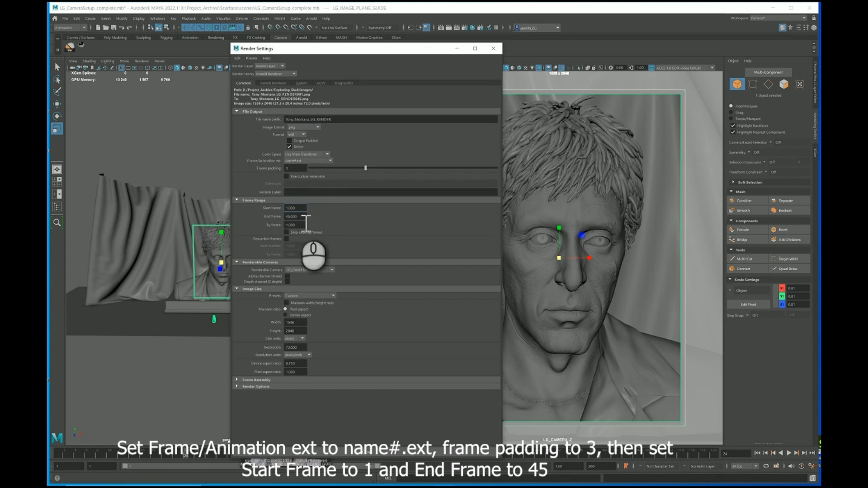Click the End frame input field
The height and width of the screenshot is (488, 868).
[x=295, y=216]
